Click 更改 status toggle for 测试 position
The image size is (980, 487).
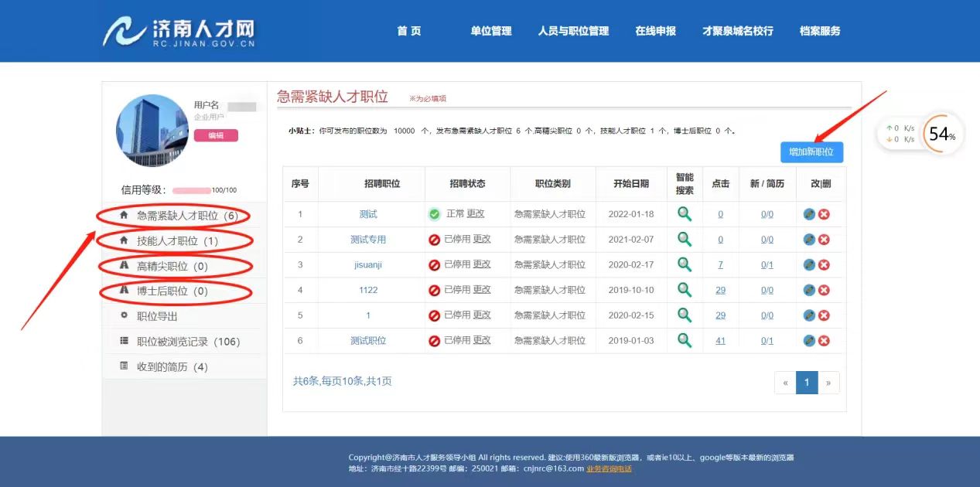click(475, 214)
